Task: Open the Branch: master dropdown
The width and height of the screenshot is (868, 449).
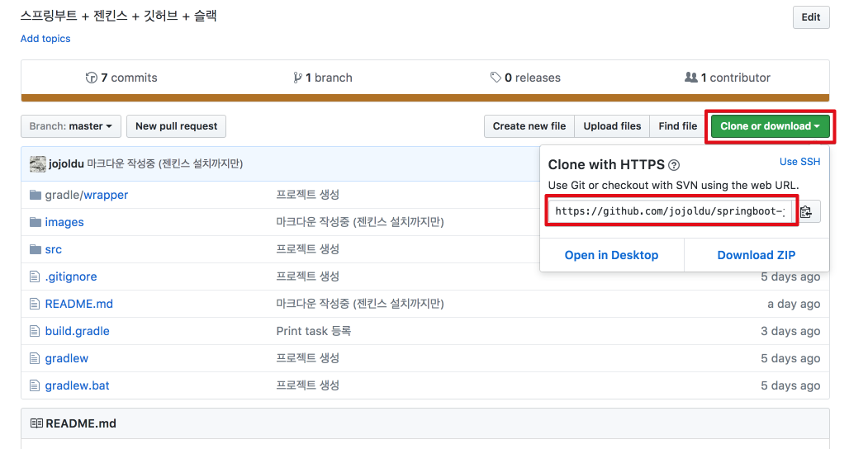Action: point(71,126)
